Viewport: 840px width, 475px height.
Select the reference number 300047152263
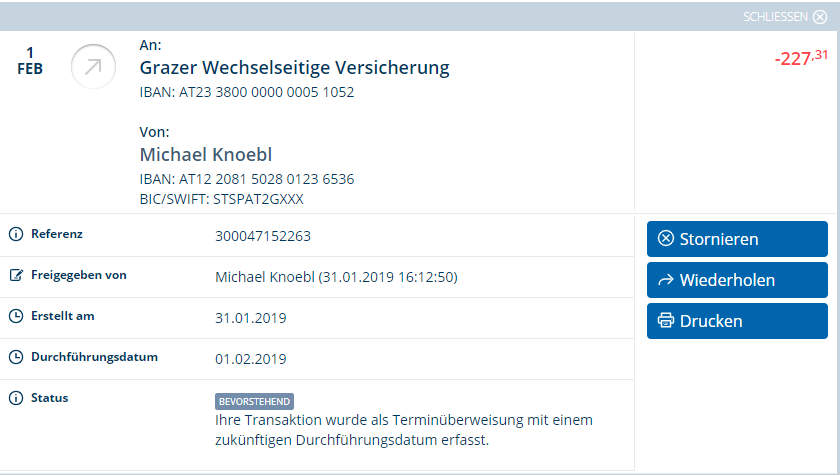(x=263, y=236)
